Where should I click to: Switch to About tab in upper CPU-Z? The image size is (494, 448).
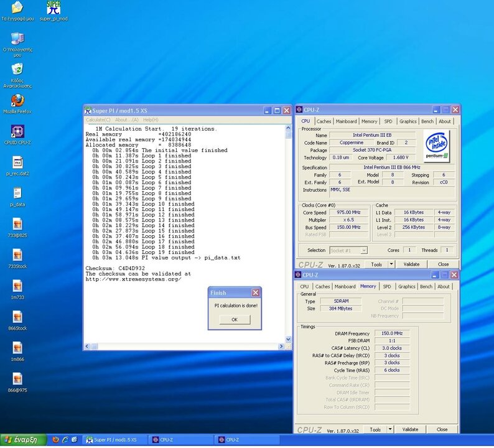coord(444,121)
